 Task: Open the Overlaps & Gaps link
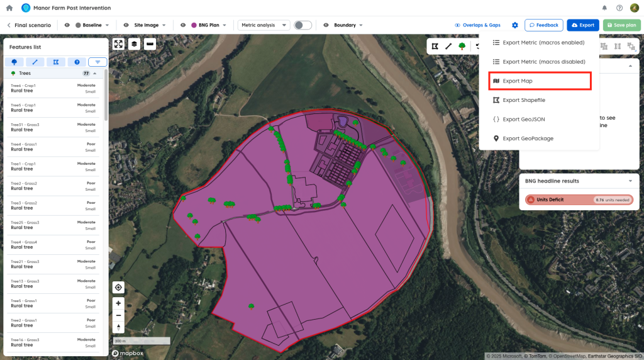pos(477,25)
